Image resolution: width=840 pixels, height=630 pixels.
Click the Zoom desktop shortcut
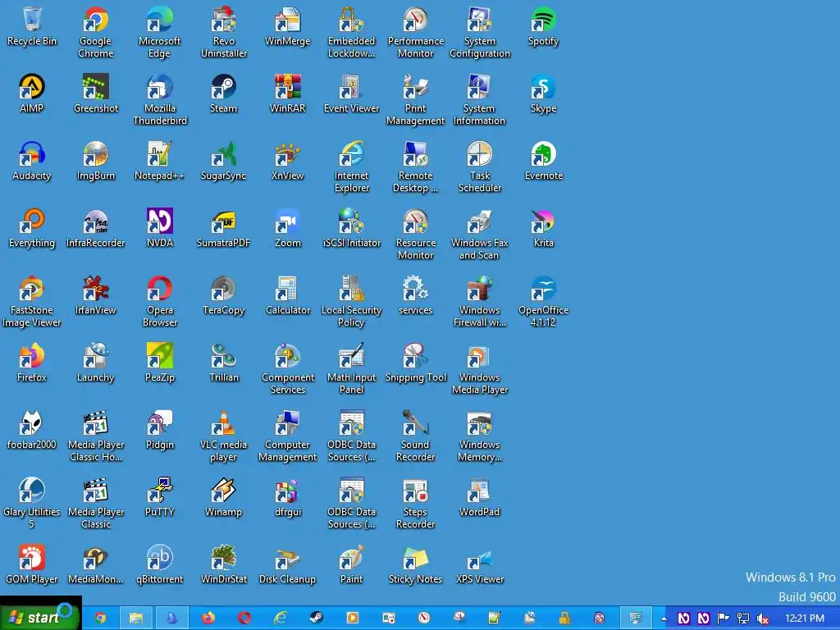click(x=288, y=228)
